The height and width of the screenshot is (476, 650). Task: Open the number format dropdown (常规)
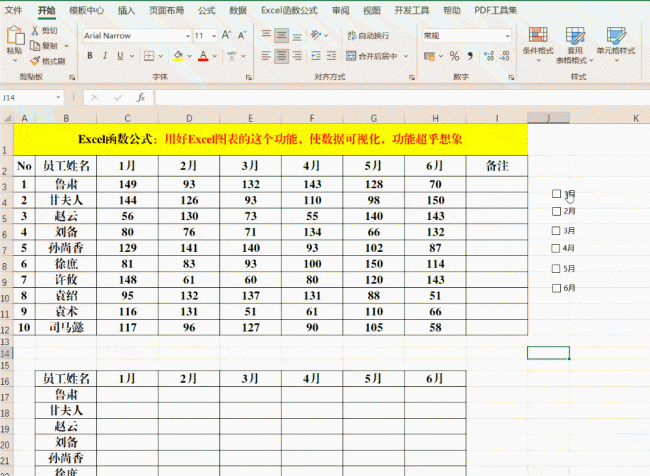(507, 36)
